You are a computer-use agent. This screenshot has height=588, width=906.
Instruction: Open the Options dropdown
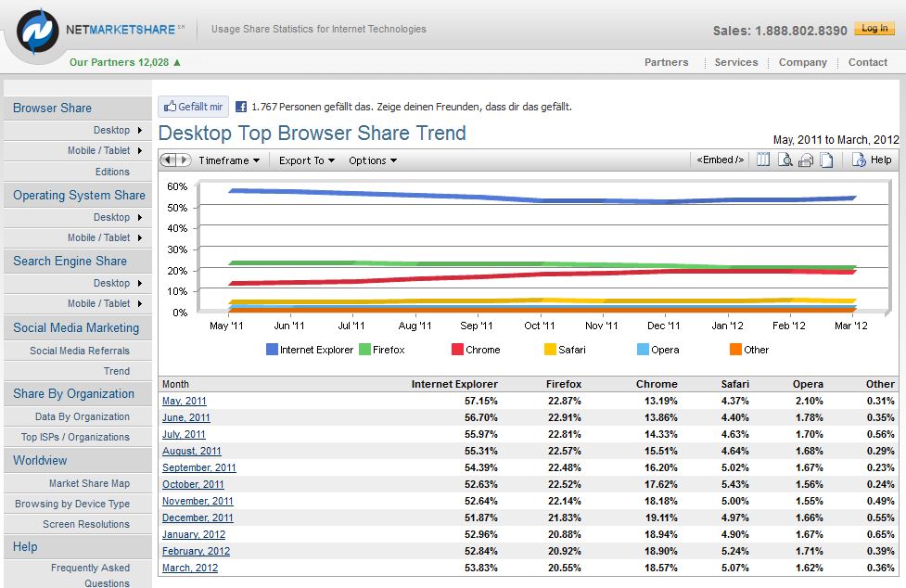[373, 160]
